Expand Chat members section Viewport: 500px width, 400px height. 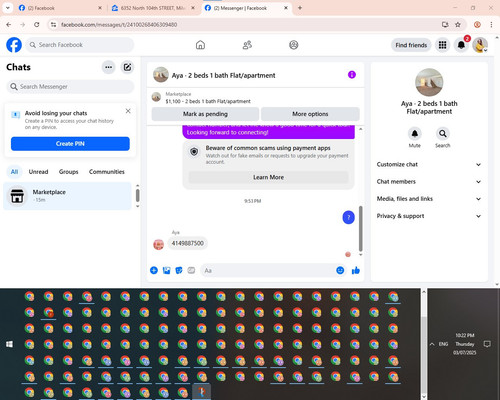pos(429,182)
